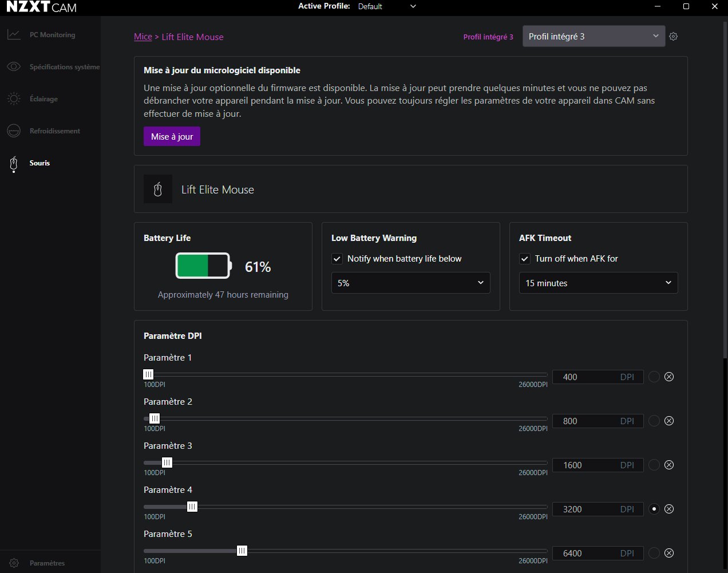Image resolution: width=728 pixels, height=573 pixels.
Task: Uncheck Notify when battery life below
Action: coord(337,259)
